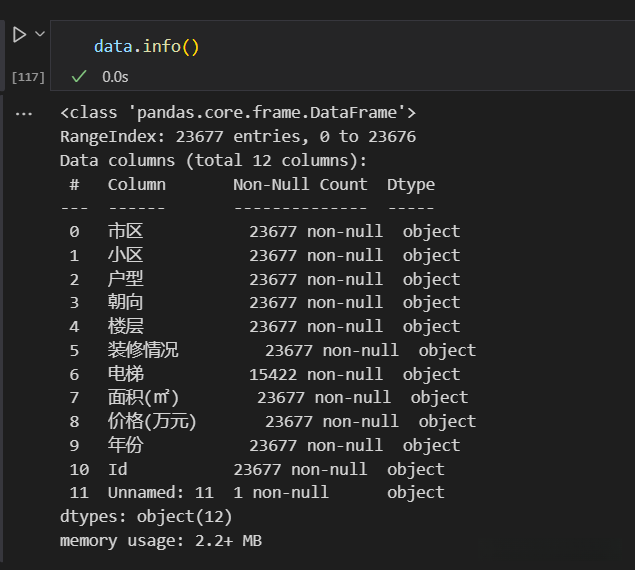The height and width of the screenshot is (570, 635).
Task: Click the RangeIndex entries output line
Action: point(238,137)
